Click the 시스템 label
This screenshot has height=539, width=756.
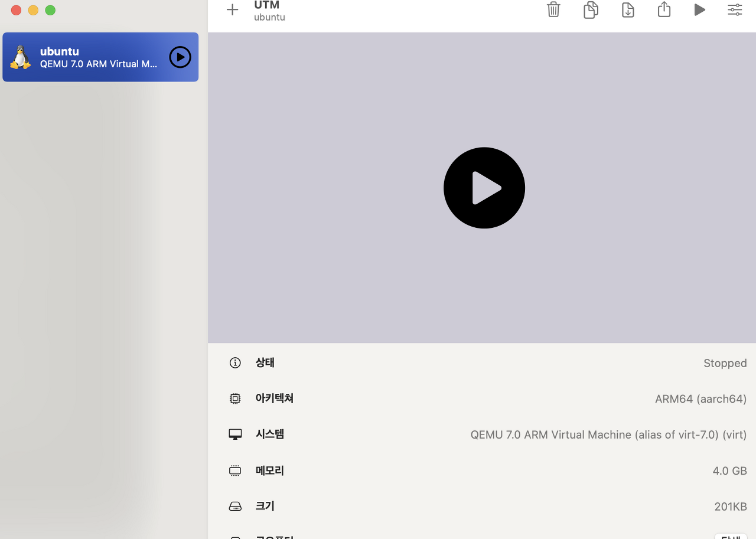270,435
